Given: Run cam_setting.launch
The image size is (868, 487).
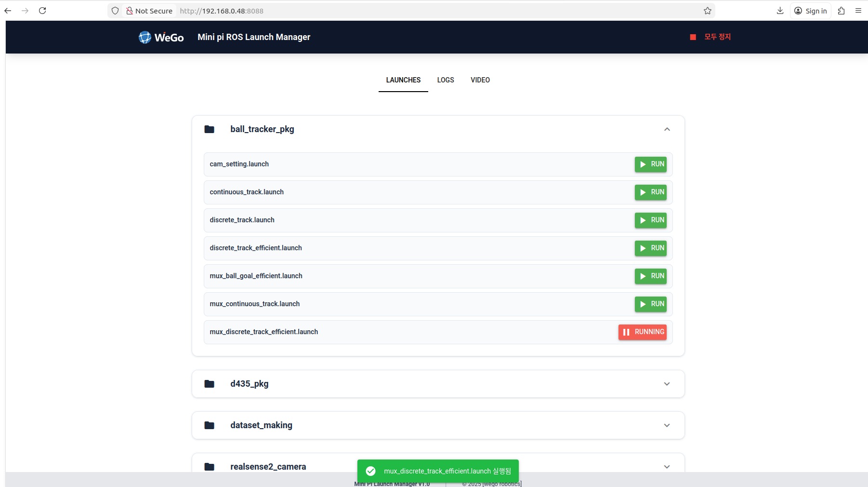Looking at the screenshot, I should tap(650, 164).
